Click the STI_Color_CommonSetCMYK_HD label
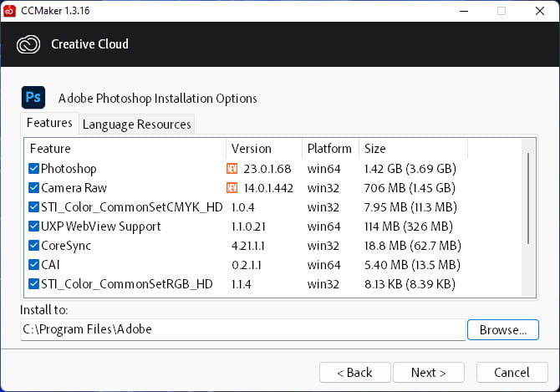This screenshot has height=392, width=560. pyautogui.click(x=132, y=207)
